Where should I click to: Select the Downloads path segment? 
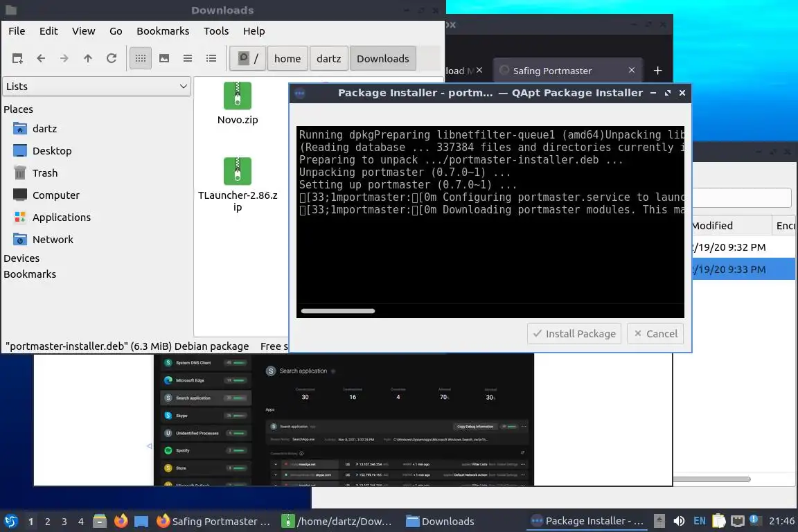tap(382, 59)
